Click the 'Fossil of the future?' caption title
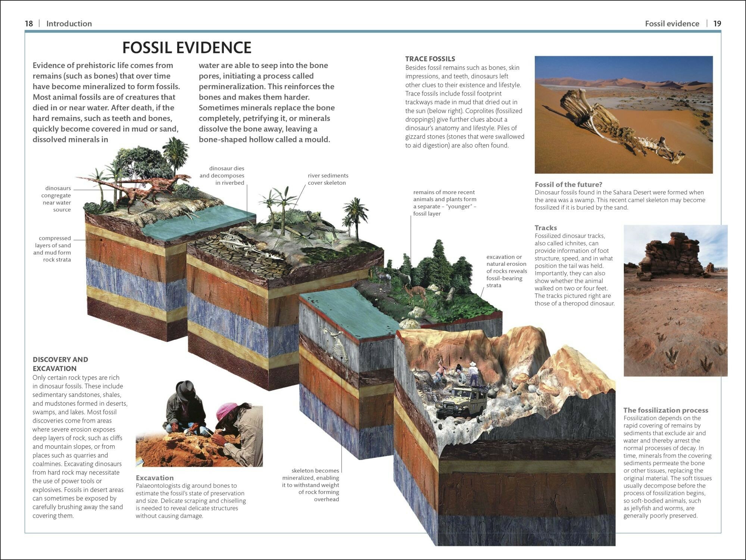 click(568, 184)
